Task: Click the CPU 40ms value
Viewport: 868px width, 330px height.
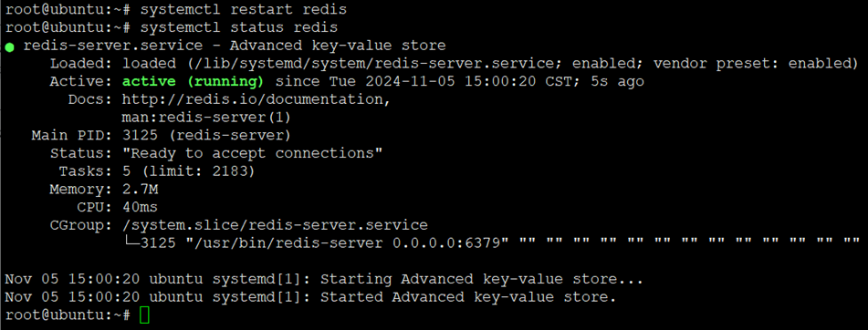Action: (140, 208)
